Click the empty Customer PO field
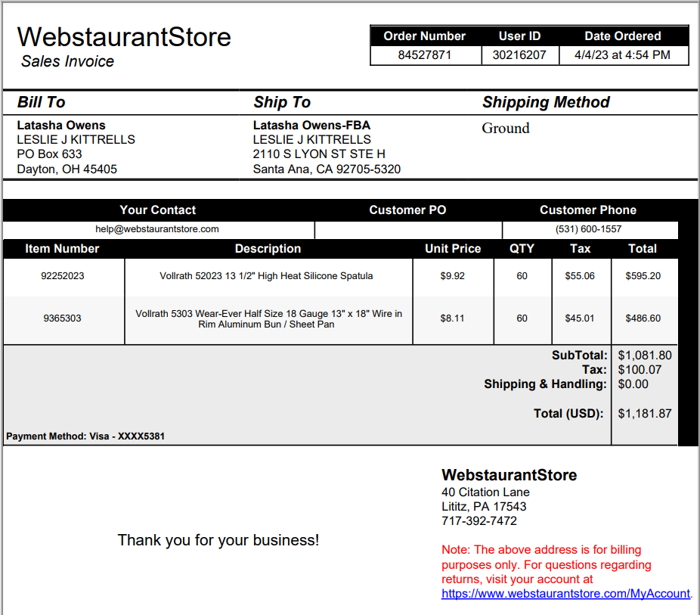The image size is (700, 615). 408,230
